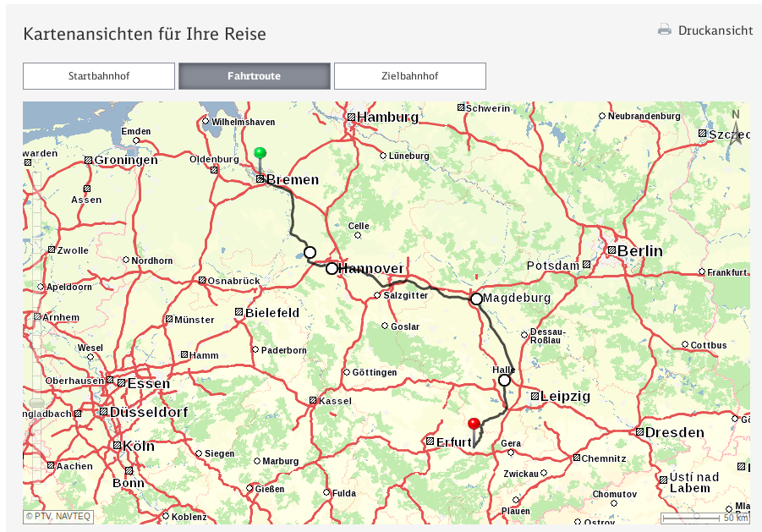The image size is (762, 532).
Task: Click the Münster city marker
Action: click(x=169, y=319)
